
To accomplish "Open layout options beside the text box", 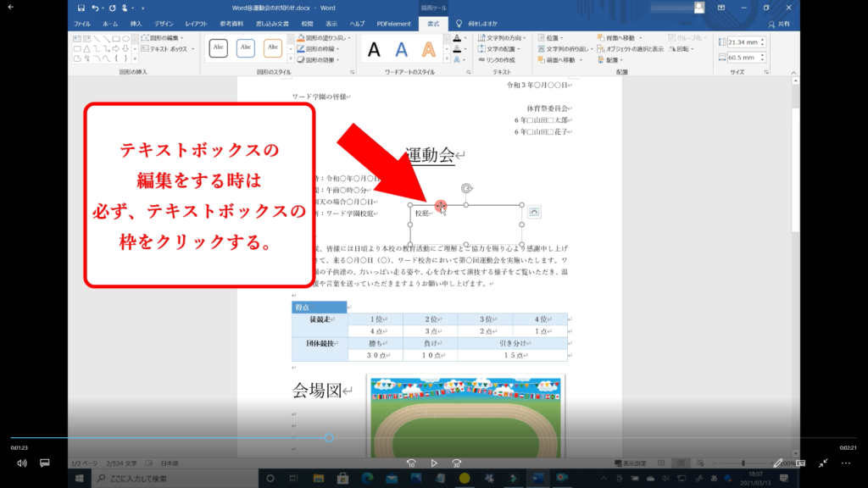I will tap(534, 212).
